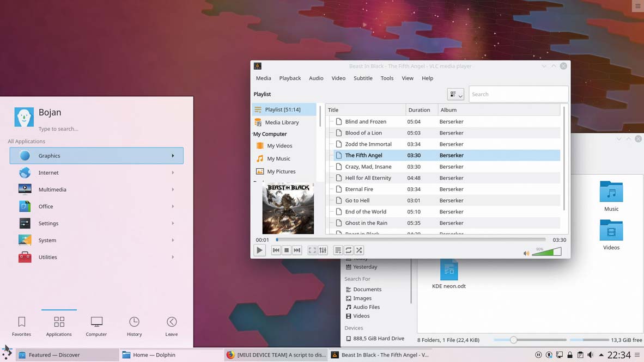644x362 pixels.
Task: Open the Help menu in VLC
Action: click(427, 78)
